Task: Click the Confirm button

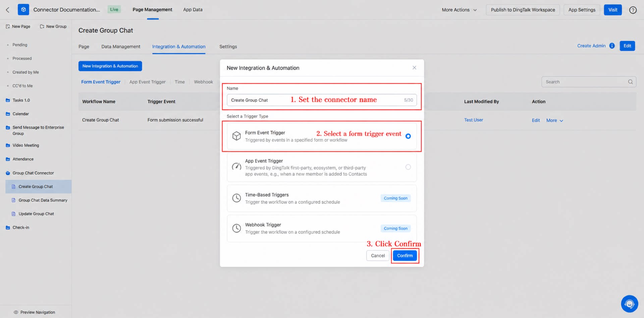Action: 405,256
